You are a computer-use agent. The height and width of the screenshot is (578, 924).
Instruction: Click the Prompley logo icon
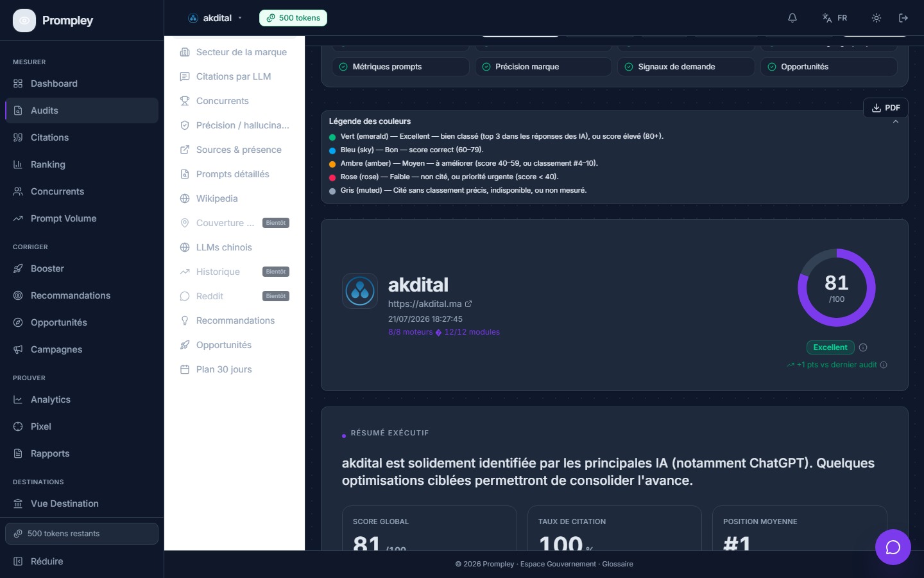[x=24, y=21]
